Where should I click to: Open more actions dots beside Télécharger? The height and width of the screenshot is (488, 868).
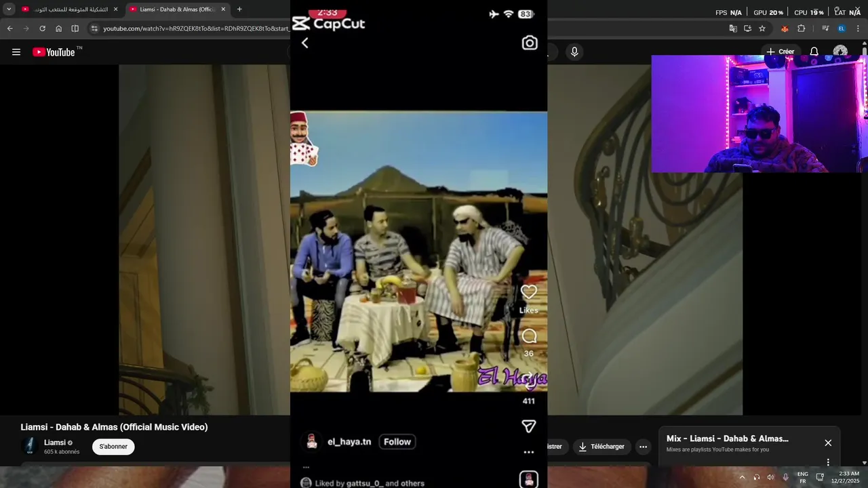click(643, 447)
